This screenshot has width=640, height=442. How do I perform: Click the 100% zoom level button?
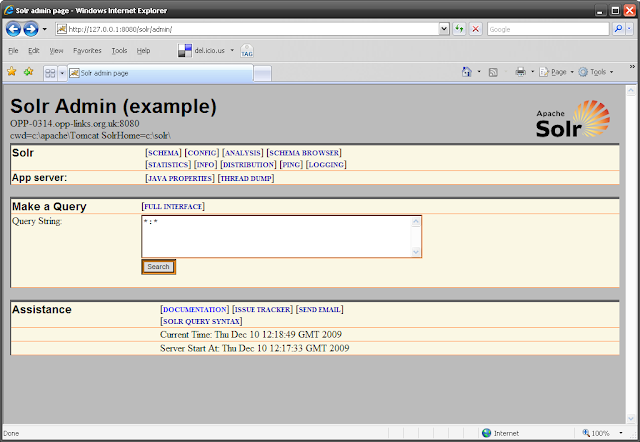pos(596,433)
